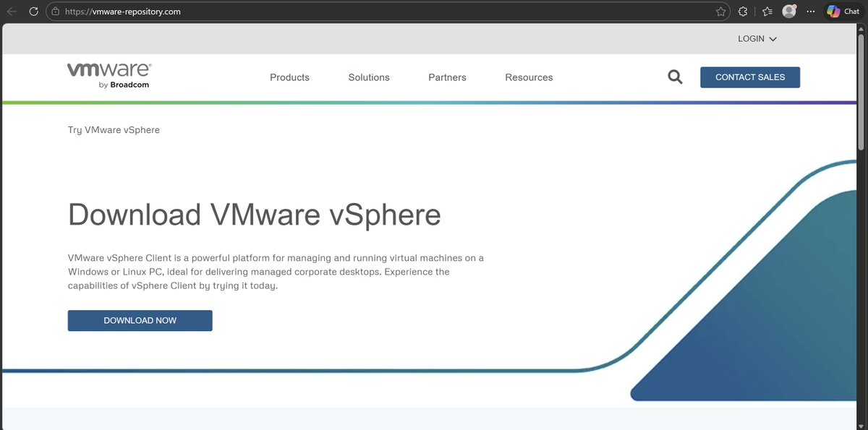Open the Solutions menu

369,77
